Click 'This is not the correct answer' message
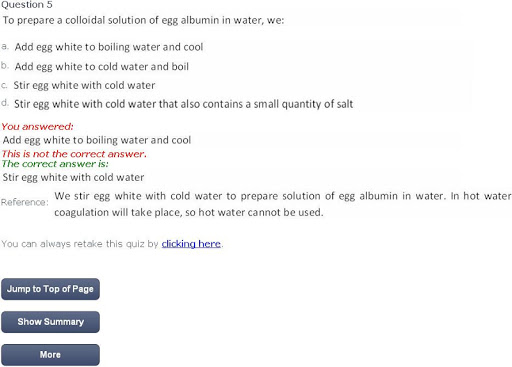The width and height of the screenshot is (512, 367). 74,154
